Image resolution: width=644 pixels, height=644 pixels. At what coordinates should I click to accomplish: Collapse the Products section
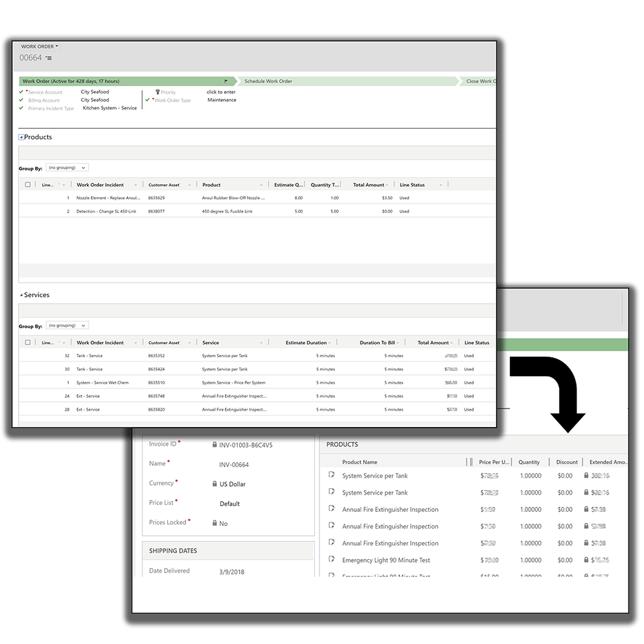pyautogui.click(x=21, y=137)
